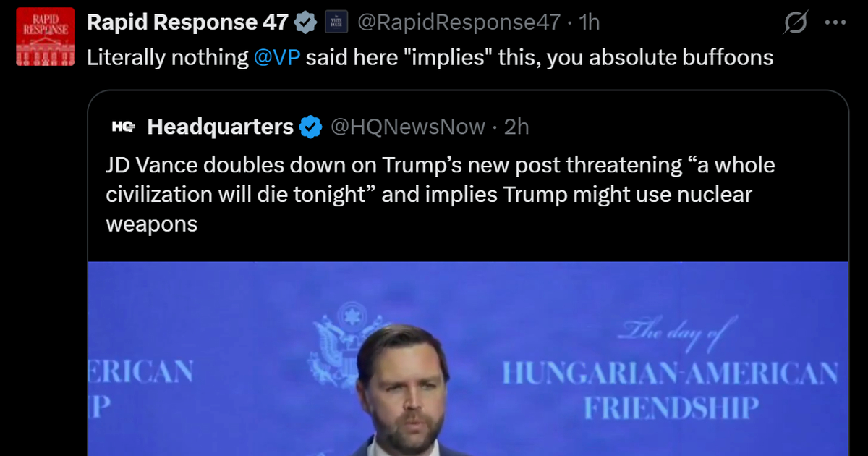Image resolution: width=868 pixels, height=456 pixels.
Task: Open the Grok explain-post icon
Action: point(795,24)
